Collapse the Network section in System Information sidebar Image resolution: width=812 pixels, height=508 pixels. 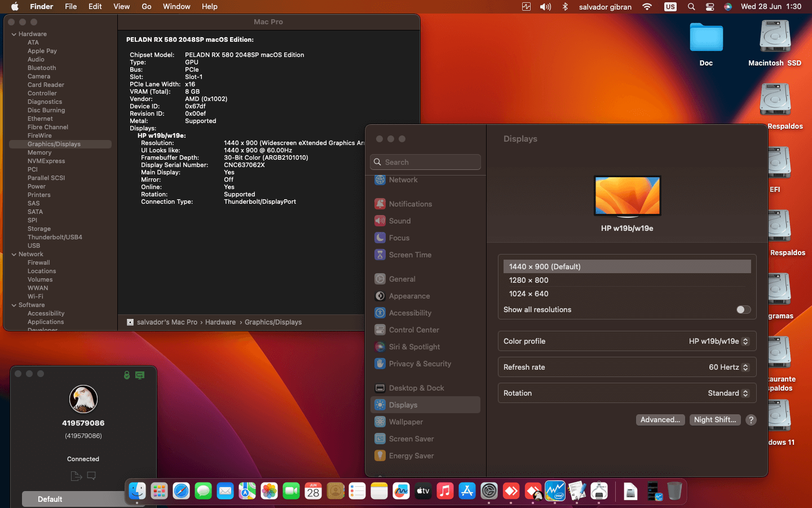[14, 255]
